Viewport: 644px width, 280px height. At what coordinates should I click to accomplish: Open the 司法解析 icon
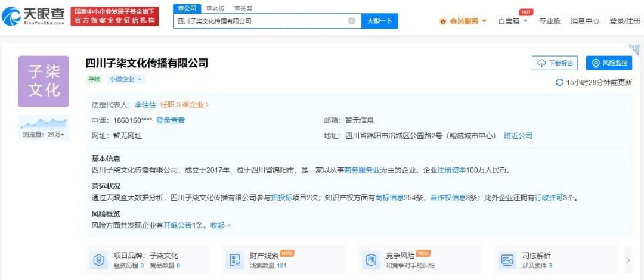(508, 260)
